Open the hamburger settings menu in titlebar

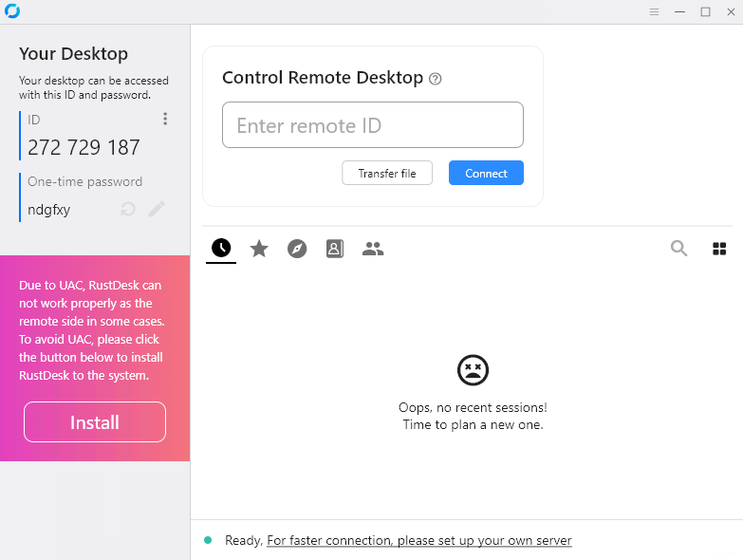coord(654,11)
